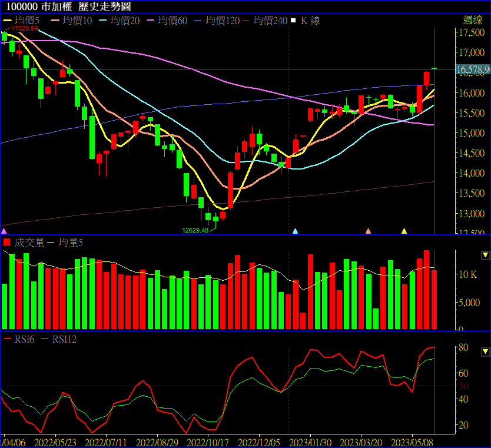Click the 2022/10/17 date on time axis
Viewport: 491px width, 448px height.
(x=209, y=442)
